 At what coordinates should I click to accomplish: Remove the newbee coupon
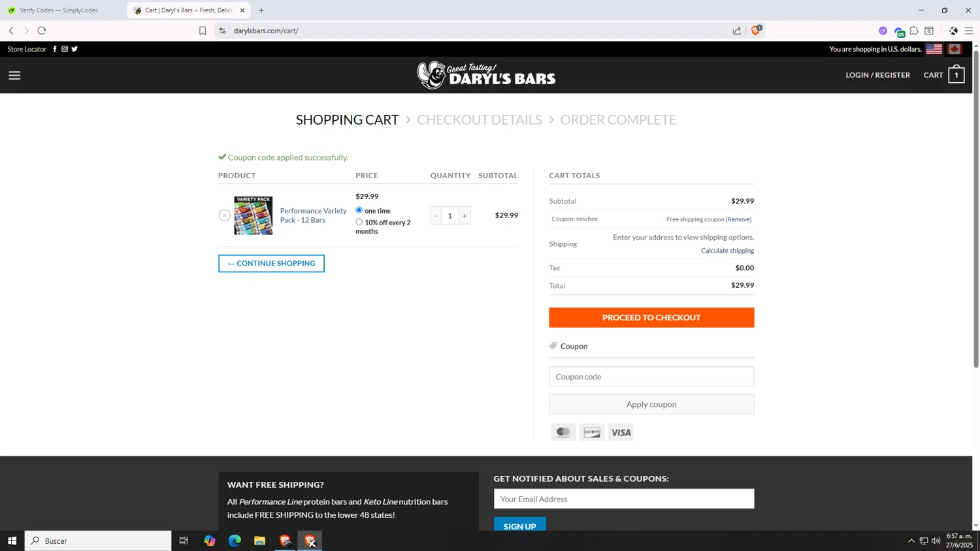[x=739, y=219]
